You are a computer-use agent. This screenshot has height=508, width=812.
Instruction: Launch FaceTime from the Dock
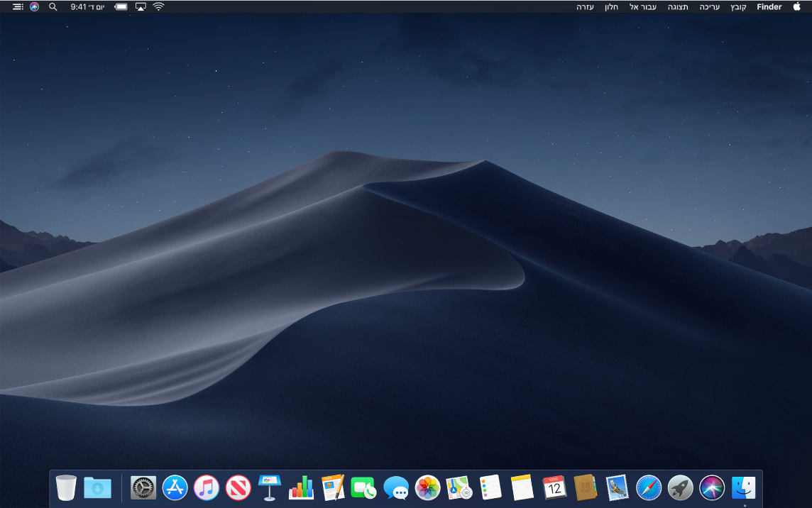coord(363,487)
